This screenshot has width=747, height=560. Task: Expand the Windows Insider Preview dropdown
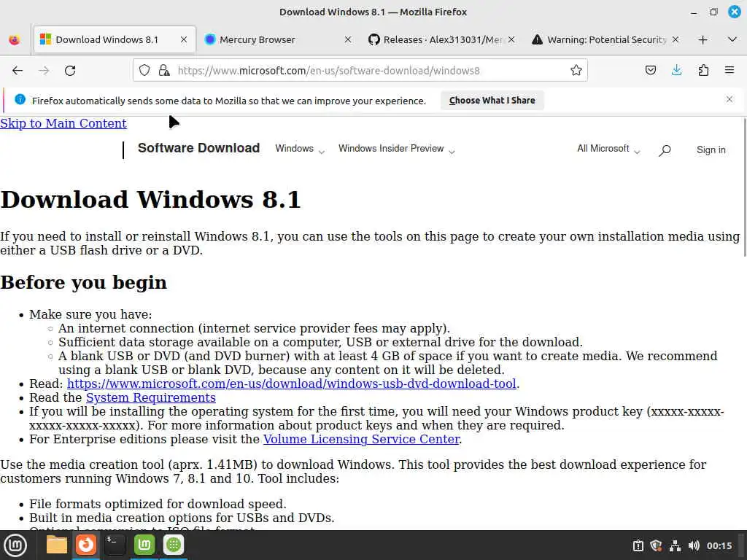(396, 149)
